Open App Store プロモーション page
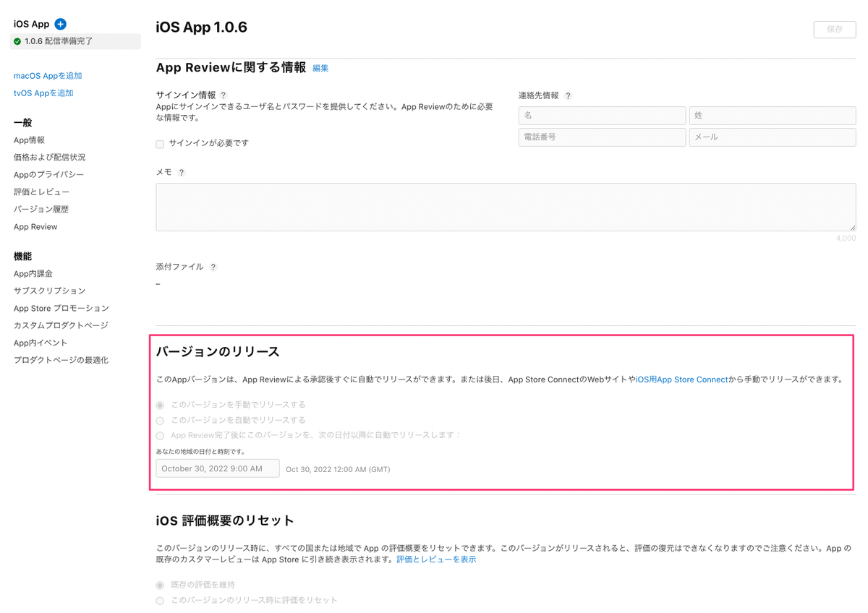Screen dimensions: 868x613 61,308
